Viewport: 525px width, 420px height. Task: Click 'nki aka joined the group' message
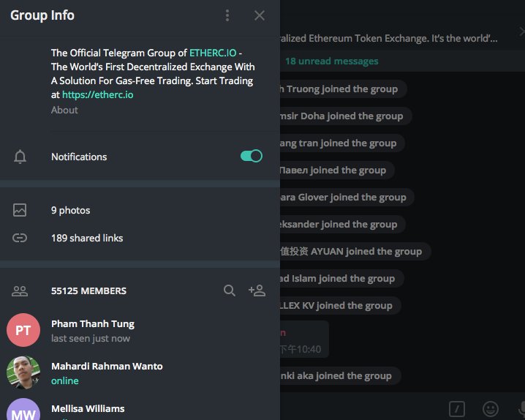[340, 376]
